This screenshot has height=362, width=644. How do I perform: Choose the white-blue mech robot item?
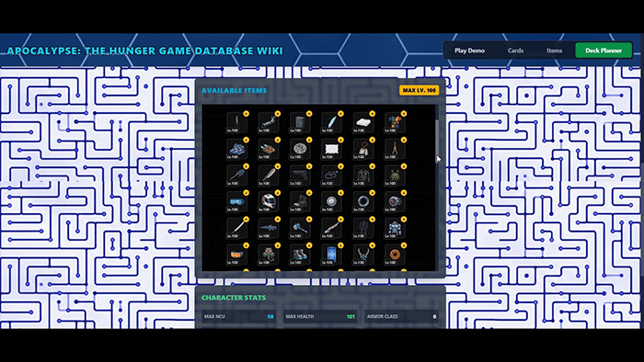tap(395, 228)
